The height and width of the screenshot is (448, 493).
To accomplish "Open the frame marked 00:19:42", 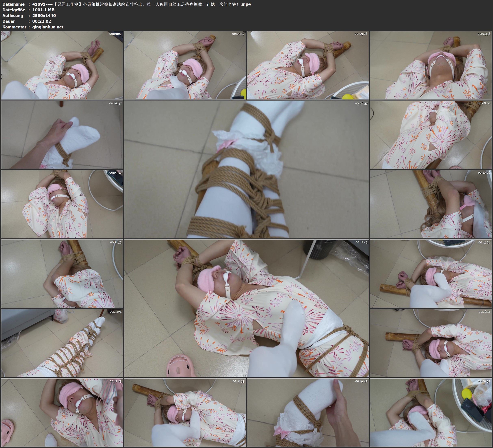I will click(x=308, y=412).
